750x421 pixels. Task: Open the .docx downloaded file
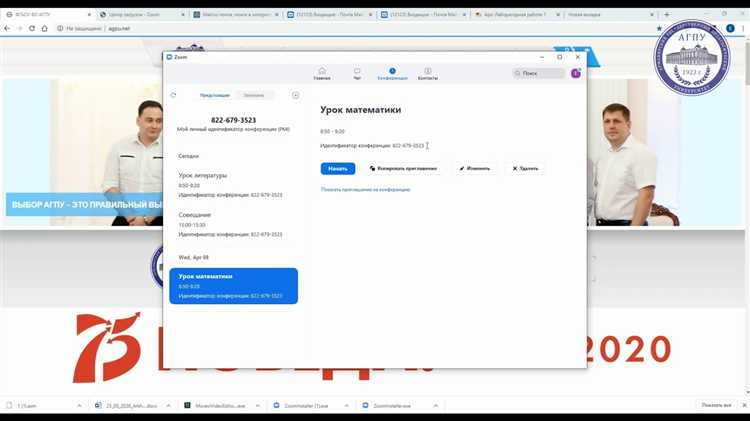(x=127, y=406)
